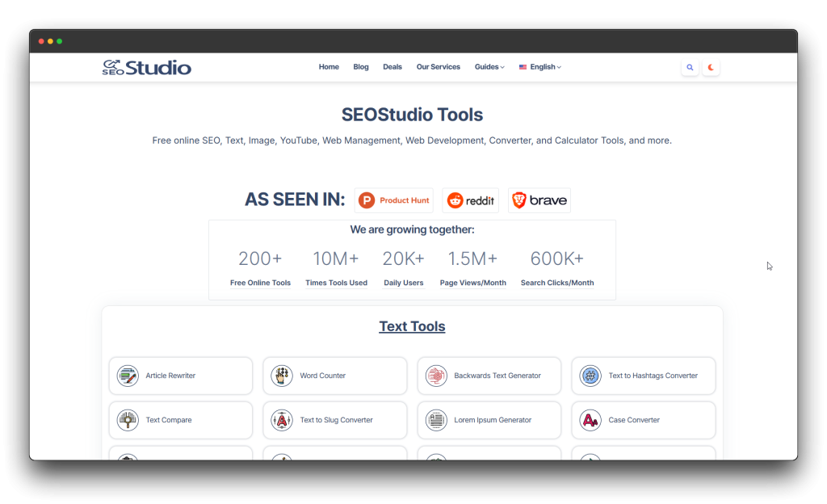Screen dimensions: 827x504
Task: Click the Deals navigation link
Action: (x=393, y=67)
